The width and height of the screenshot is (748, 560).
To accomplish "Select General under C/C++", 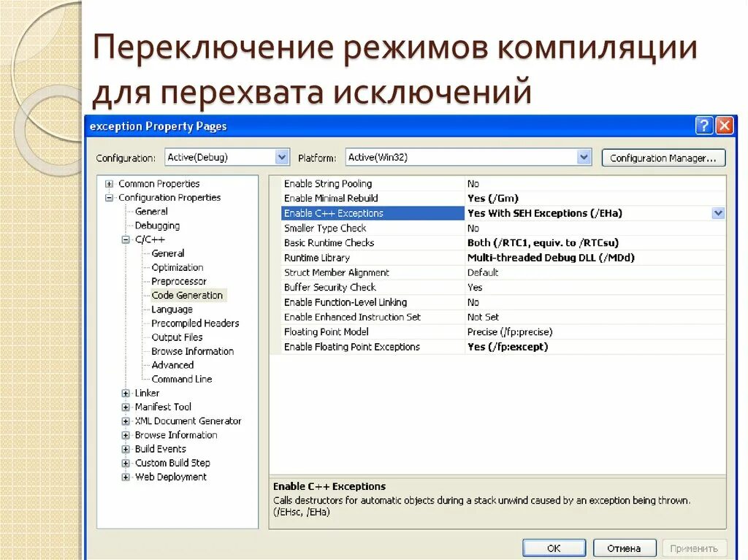I will (x=168, y=253).
